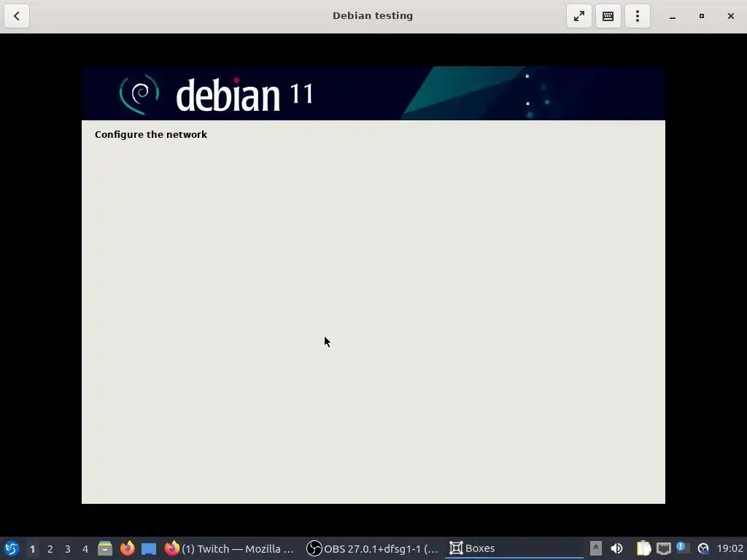Toggle fullscreen for the Debian testing box
Image resolution: width=747 pixels, height=560 pixels.
[x=578, y=16]
